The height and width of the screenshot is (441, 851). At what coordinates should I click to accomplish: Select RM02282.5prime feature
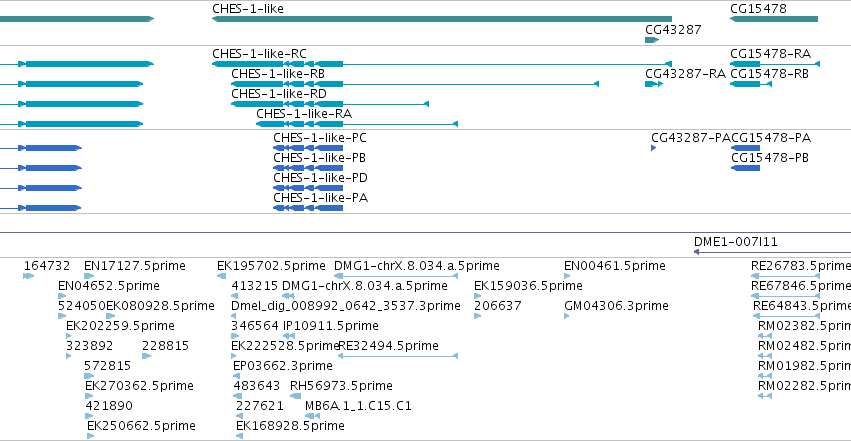[x=765, y=397]
